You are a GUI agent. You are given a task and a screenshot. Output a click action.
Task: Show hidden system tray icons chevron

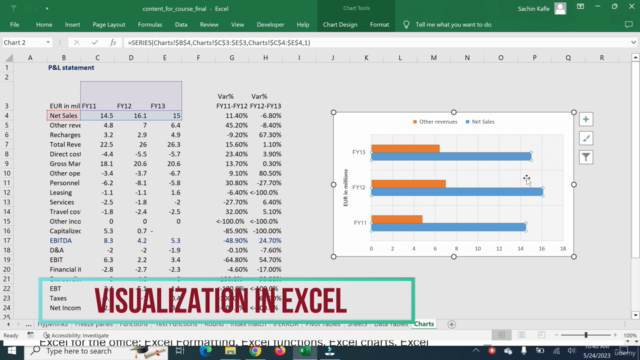[x=476, y=351]
